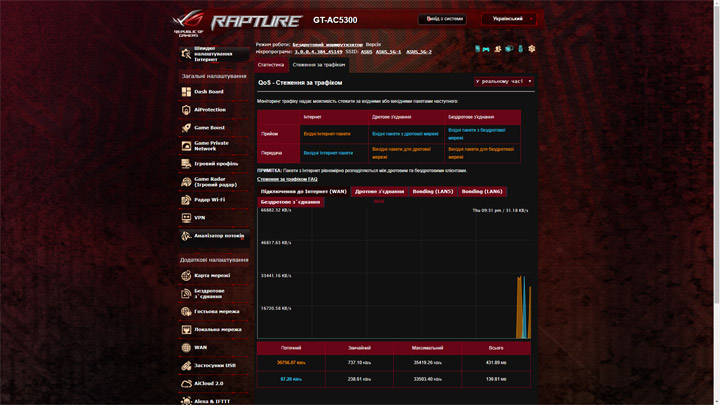The height and width of the screenshot is (405, 720).
Task: Open the WAN globe icon
Action: tap(186, 348)
